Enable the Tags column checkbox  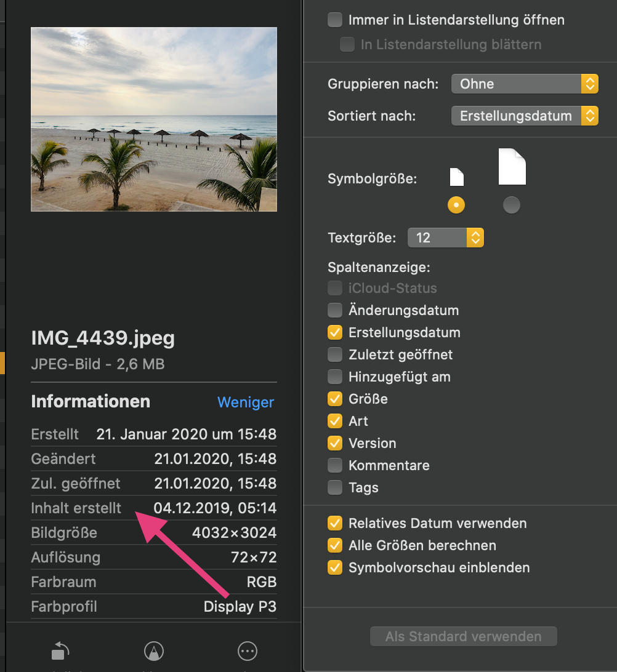[335, 487]
